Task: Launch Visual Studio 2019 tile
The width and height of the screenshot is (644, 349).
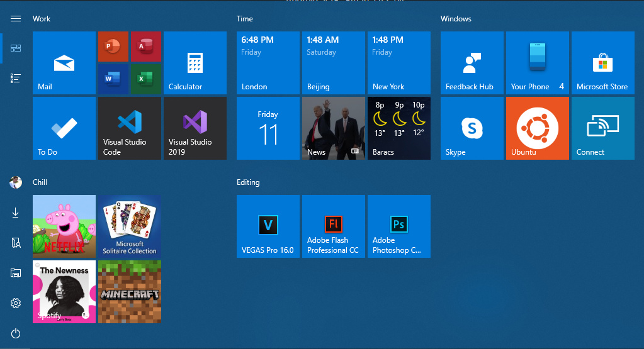Action: [195, 128]
